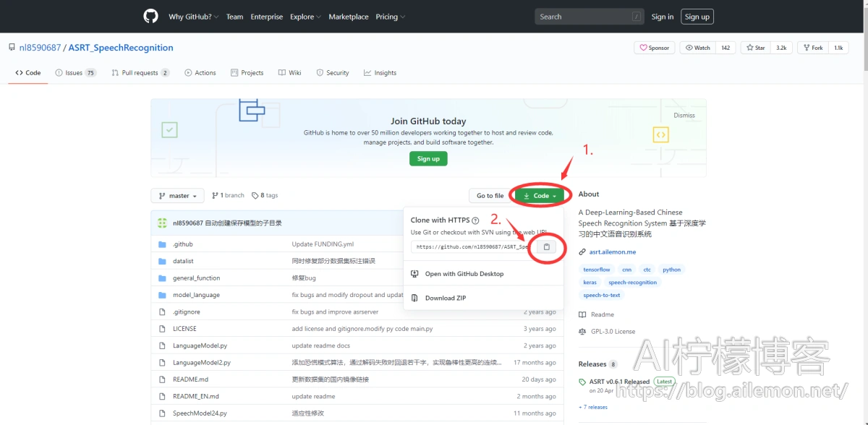
Task: Click the tensorflow topic tag
Action: click(x=597, y=270)
